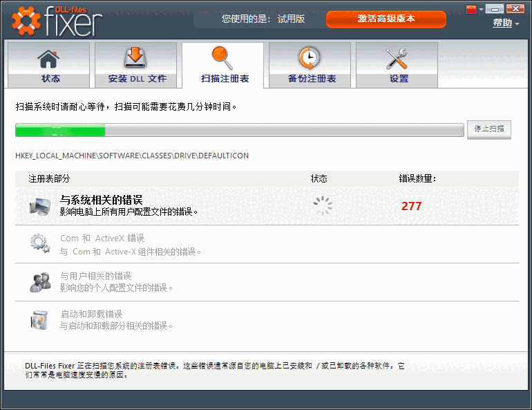The image size is (532, 410).
Task: Click the 试用版 version label
Action: pos(291,19)
